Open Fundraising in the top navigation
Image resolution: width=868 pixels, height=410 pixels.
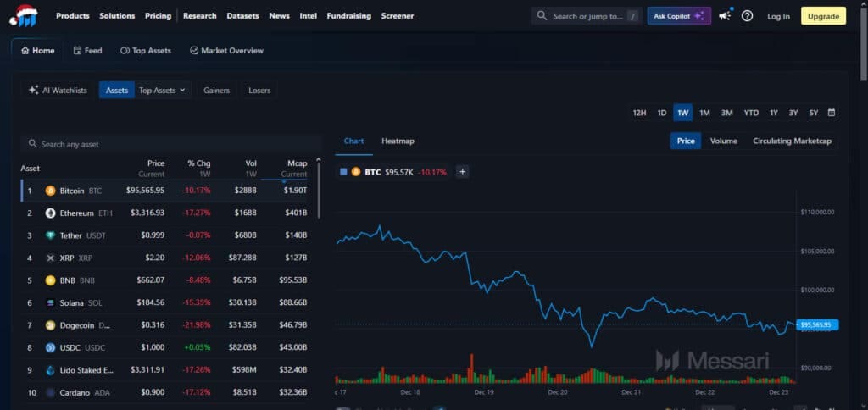coord(348,16)
